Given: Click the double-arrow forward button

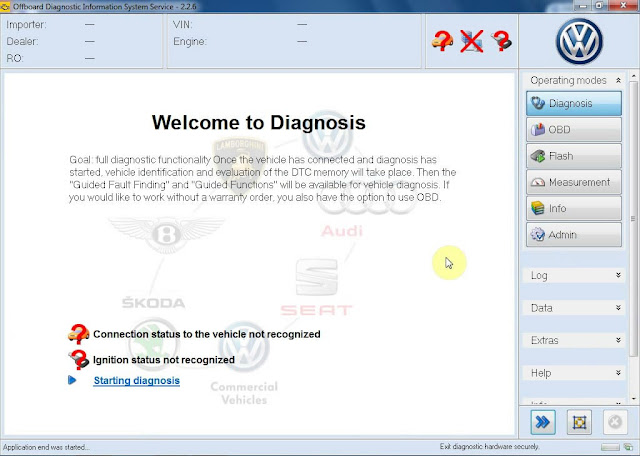Looking at the screenshot, I should (x=543, y=422).
